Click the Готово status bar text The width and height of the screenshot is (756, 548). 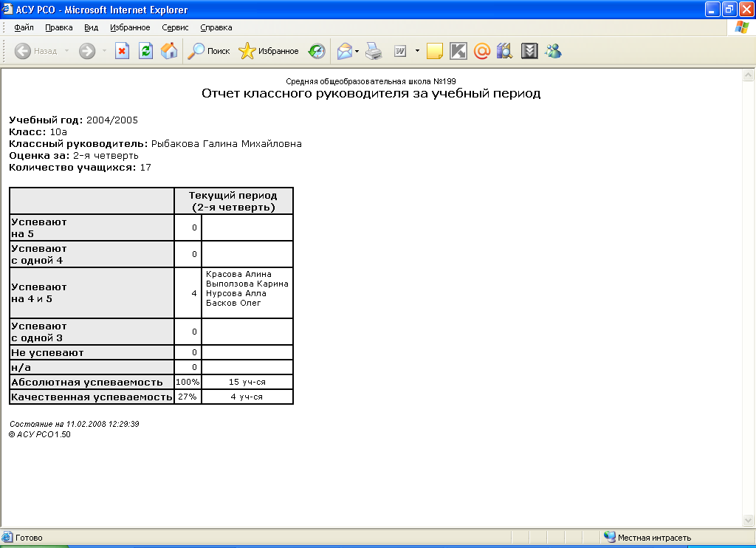pyautogui.click(x=29, y=538)
